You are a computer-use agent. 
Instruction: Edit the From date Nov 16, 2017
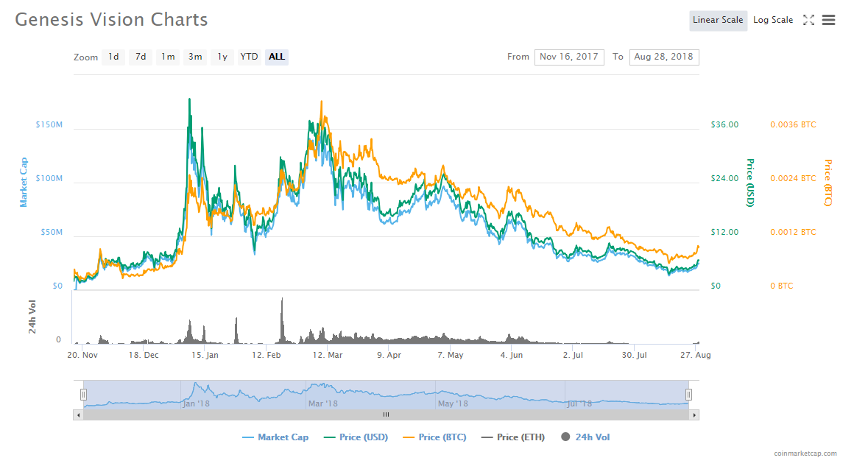click(x=569, y=57)
